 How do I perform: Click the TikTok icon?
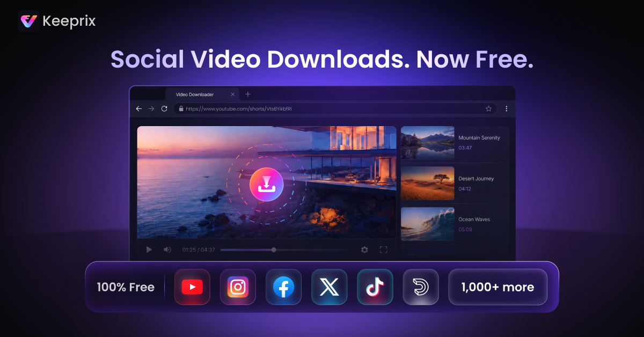click(x=375, y=287)
